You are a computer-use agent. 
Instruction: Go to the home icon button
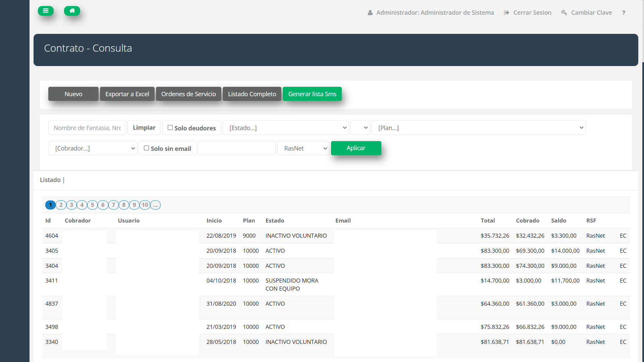pos(72,11)
